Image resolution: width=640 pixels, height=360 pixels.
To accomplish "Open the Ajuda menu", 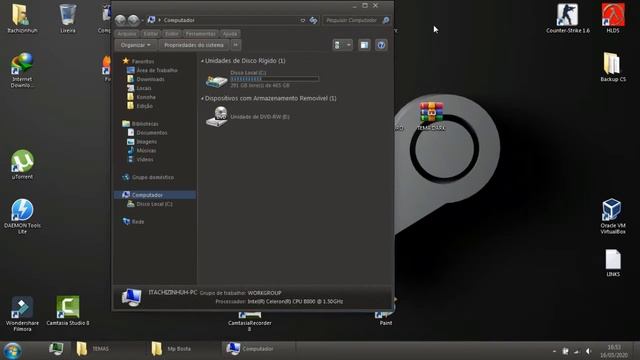I will coord(230,34).
